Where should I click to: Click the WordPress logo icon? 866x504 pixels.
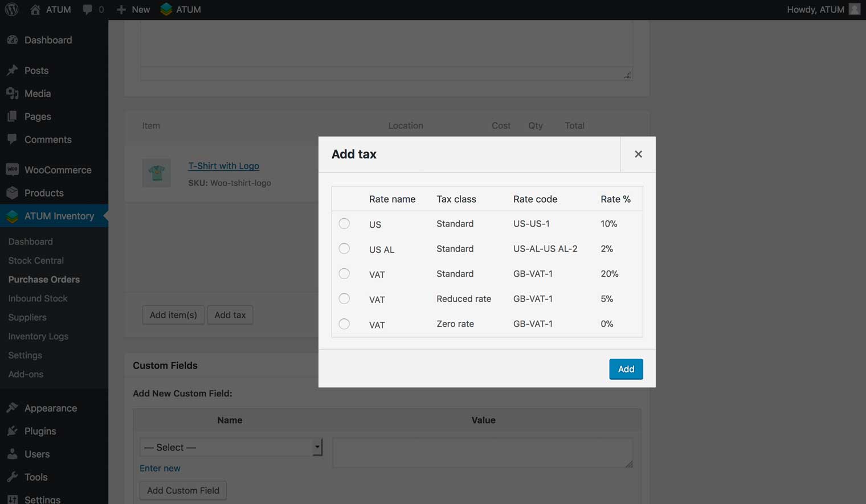(12, 10)
